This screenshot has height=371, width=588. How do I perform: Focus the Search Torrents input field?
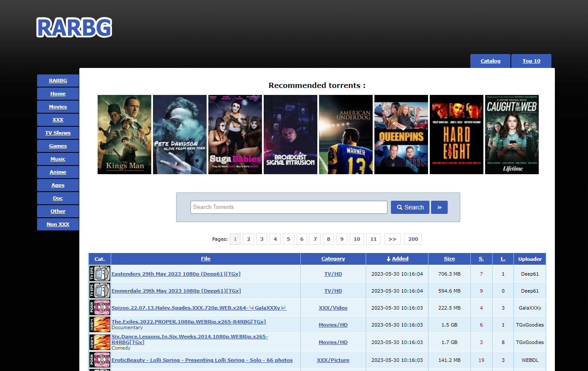(289, 207)
